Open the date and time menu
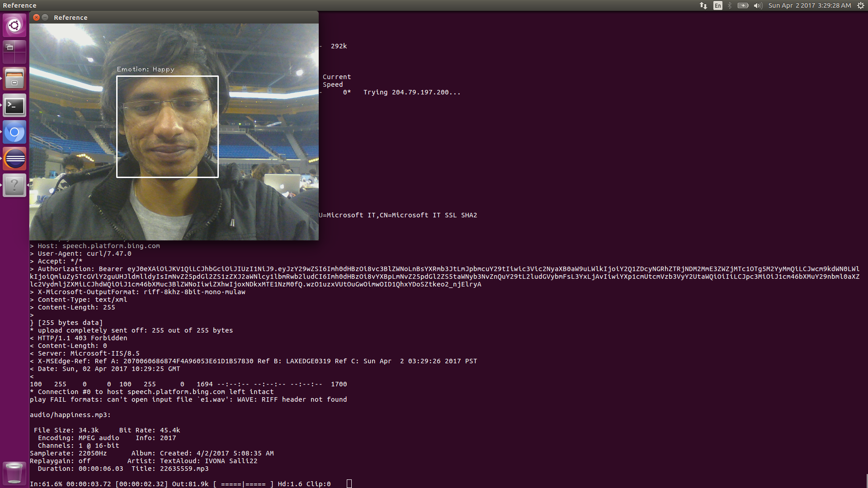Image resolution: width=868 pixels, height=488 pixels. pyautogui.click(x=809, y=5)
